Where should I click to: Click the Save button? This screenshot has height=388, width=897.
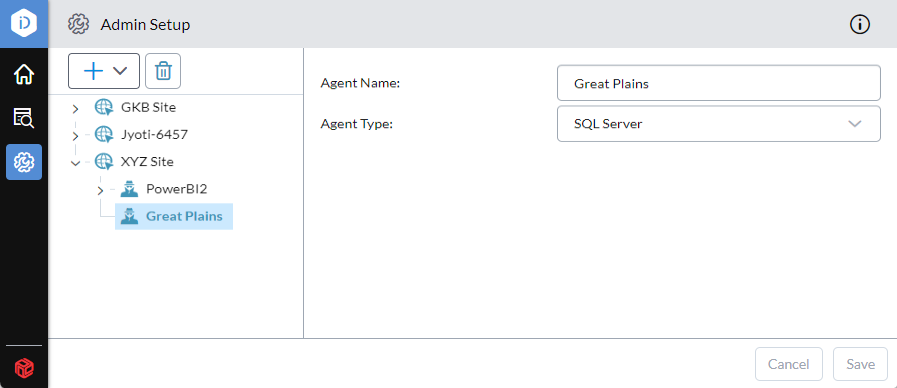(860, 364)
